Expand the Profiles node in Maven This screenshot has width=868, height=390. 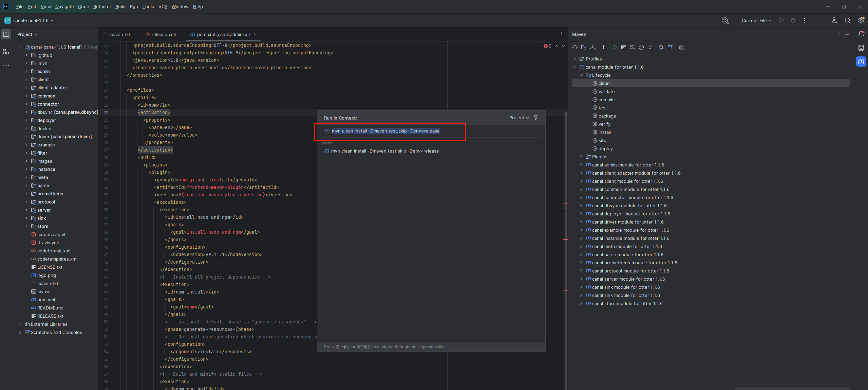(575, 59)
